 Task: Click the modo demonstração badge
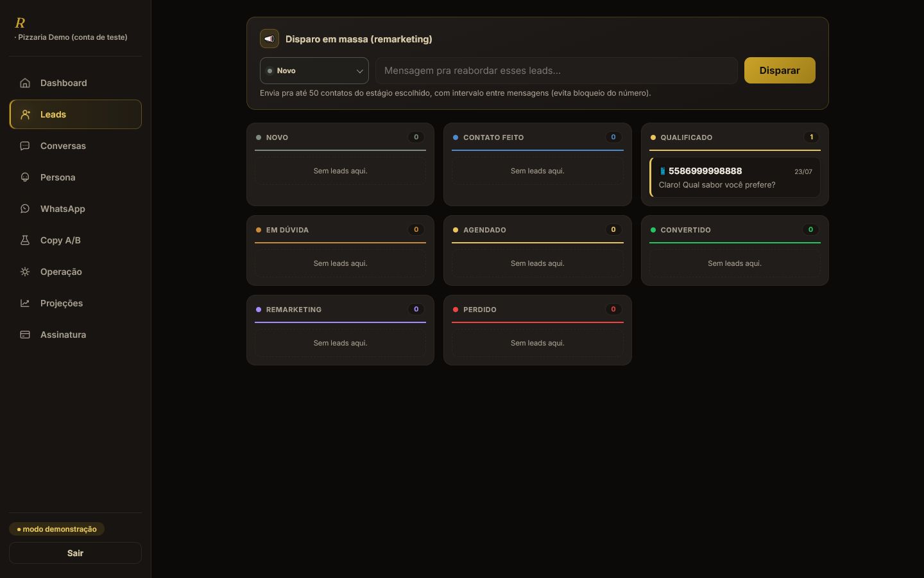coord(56,529)
